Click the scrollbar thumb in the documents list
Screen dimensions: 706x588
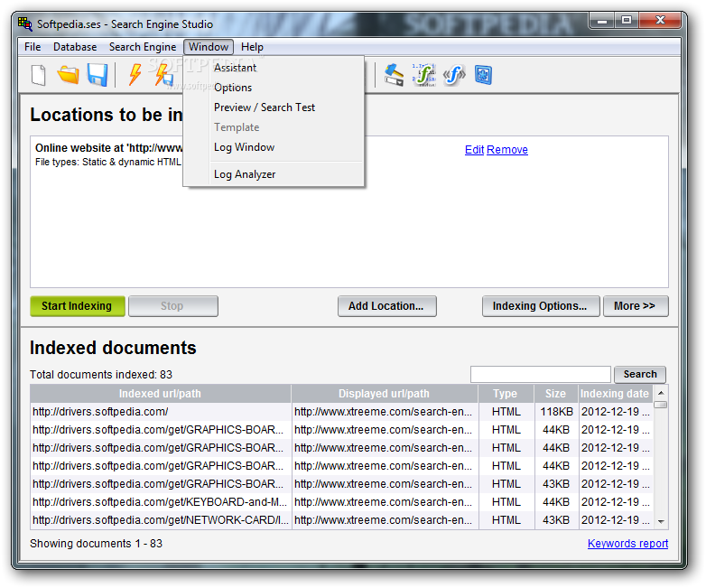coord(661,405)
